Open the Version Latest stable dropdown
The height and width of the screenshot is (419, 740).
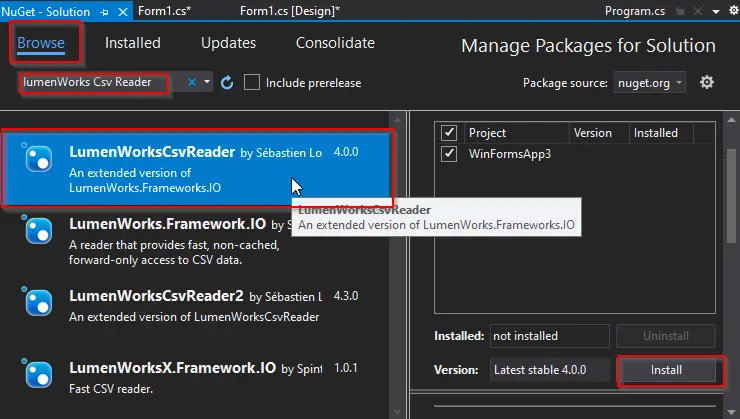(549, 370)
